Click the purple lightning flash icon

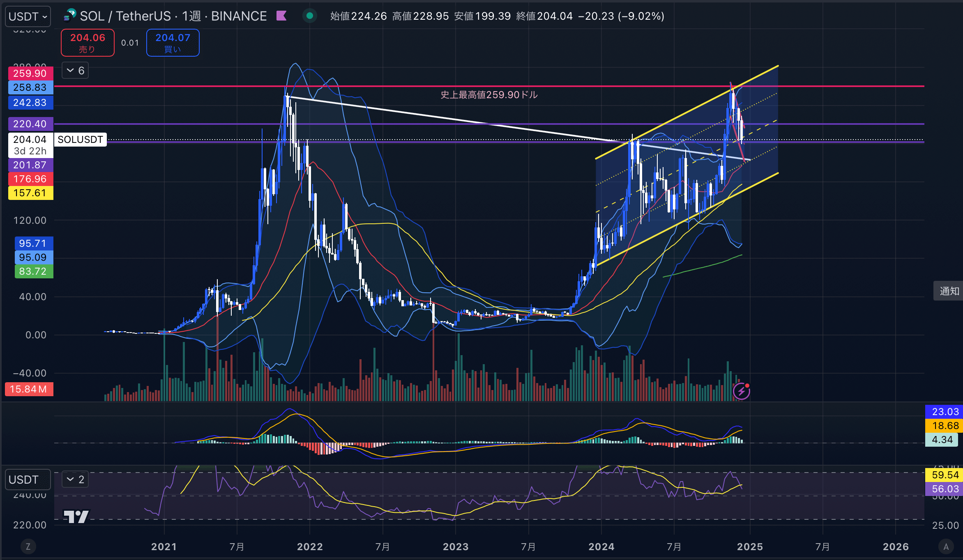pyautogui.click(x=742, y=391)
